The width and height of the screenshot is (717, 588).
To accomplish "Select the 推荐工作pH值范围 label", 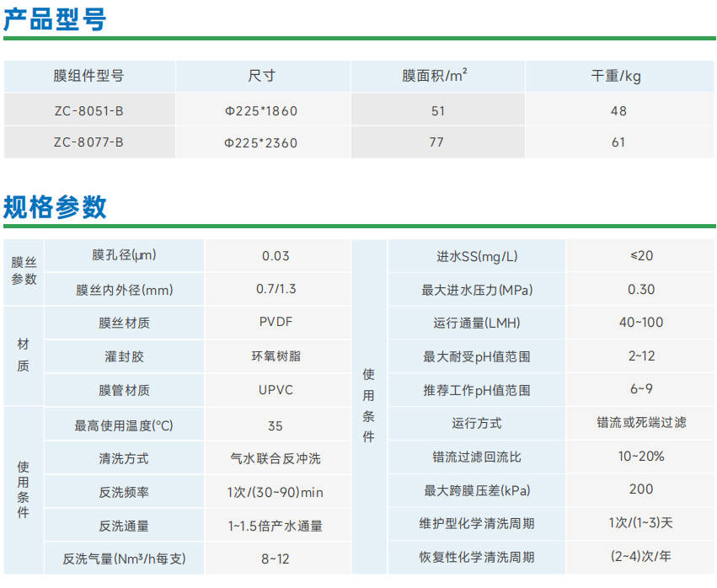I will [x=477, y=391].
